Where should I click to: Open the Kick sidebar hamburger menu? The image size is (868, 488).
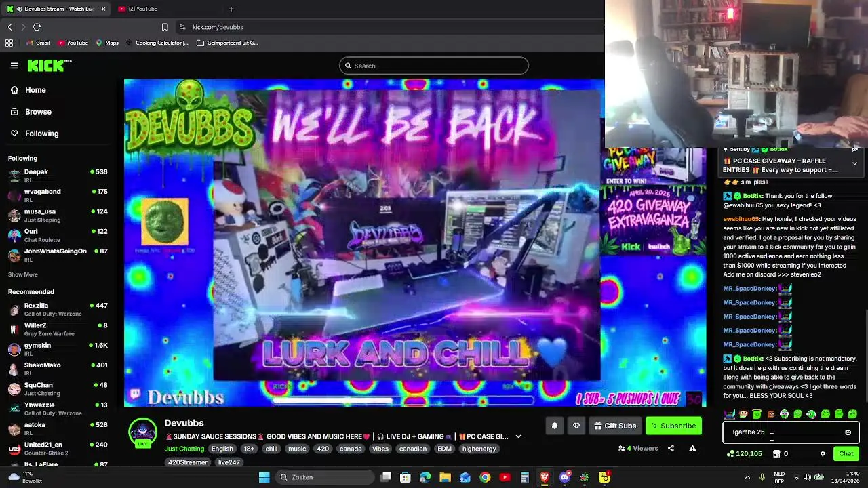pos(14,66)
